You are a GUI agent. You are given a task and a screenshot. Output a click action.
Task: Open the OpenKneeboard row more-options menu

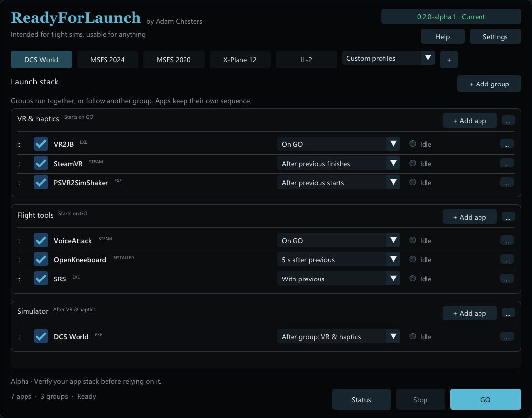(506, 259)
